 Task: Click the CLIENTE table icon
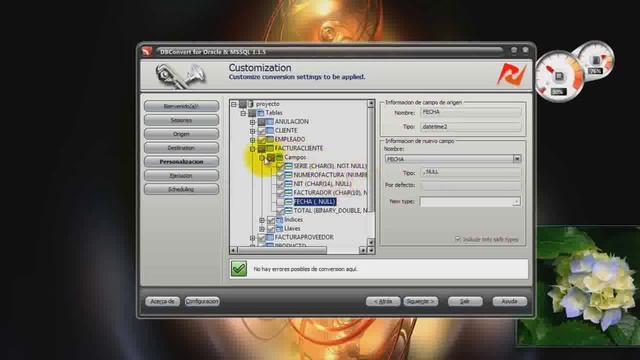click(x=270, y=131)
